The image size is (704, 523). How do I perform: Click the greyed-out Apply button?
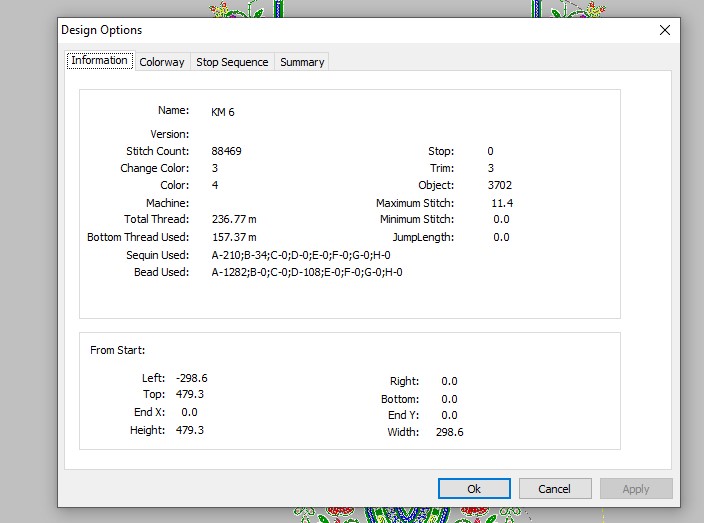point(636,488)
